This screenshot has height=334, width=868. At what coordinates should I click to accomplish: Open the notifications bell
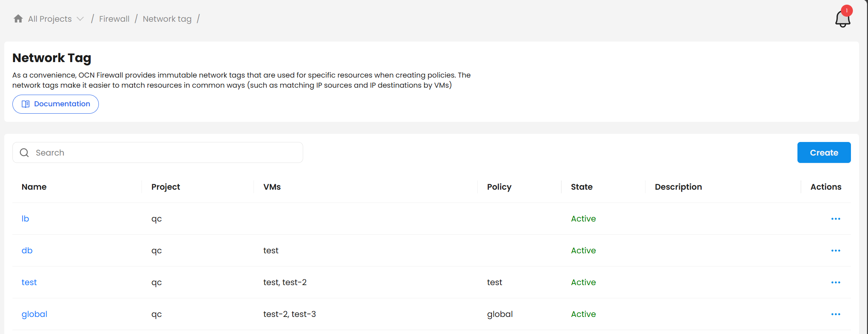[x=842, y=18]
